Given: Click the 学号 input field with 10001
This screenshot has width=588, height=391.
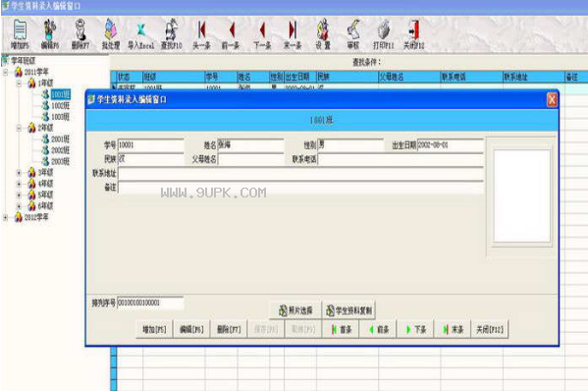Looking at the screenshot, I should point(151,144).
